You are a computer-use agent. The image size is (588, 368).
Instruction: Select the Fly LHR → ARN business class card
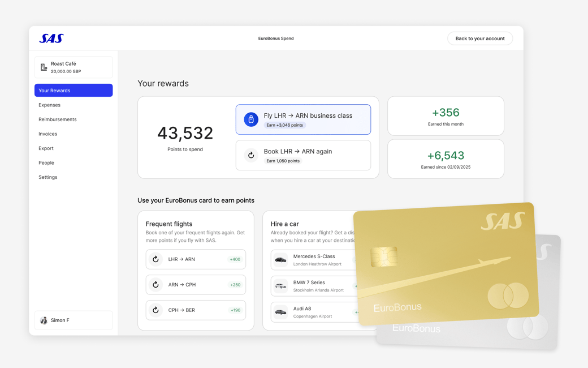point(303,119)
